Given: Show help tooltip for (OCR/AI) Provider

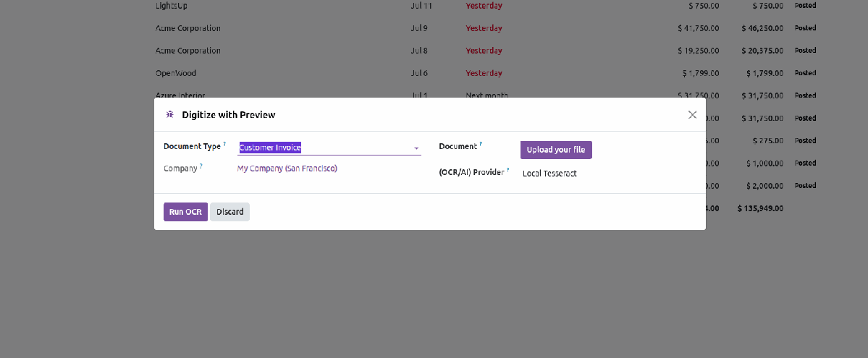Looking at the screenshot, I should click(x=507, y=170).
